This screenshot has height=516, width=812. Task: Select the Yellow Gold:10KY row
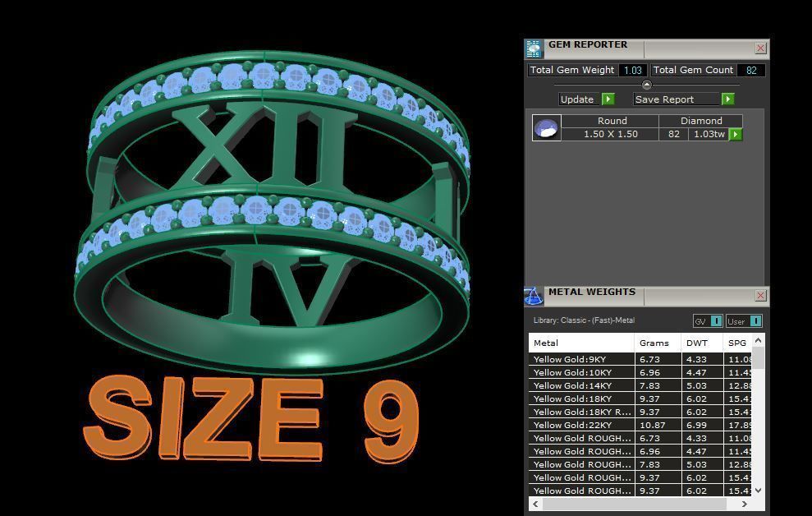(x=640, y=372)
